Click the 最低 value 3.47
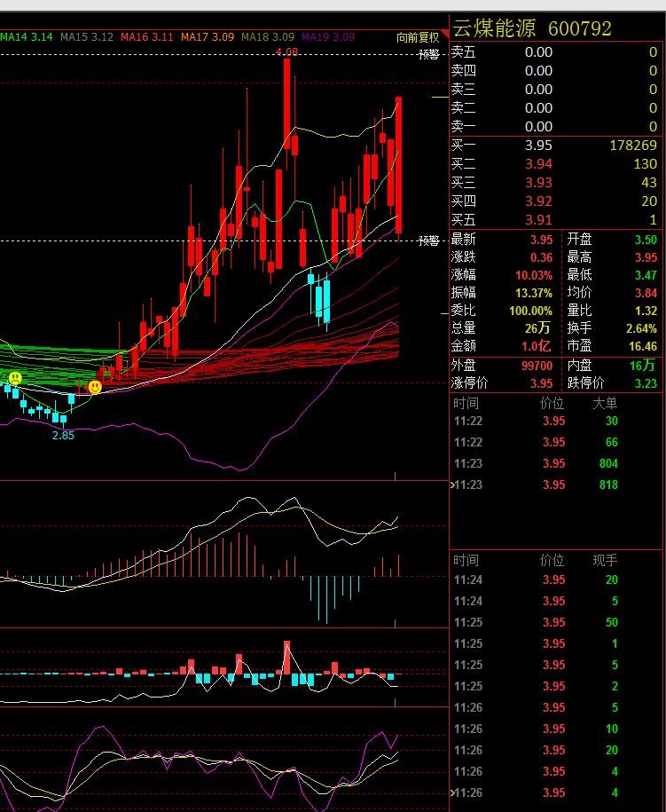The width and height of the screenshot is (666, 812). (646, 275)
